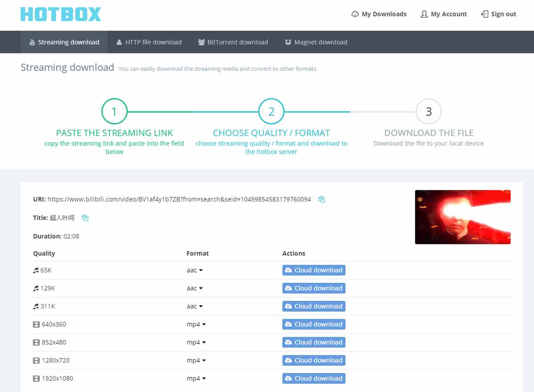Viewport: 534px width, 392px height.
Task: Sign out of Hotbox
Action: [x=499, y=14]
